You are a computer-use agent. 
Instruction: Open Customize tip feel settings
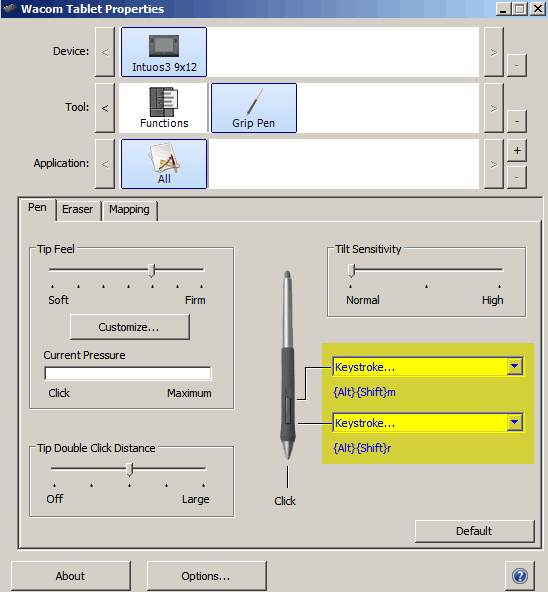[130, 327]
